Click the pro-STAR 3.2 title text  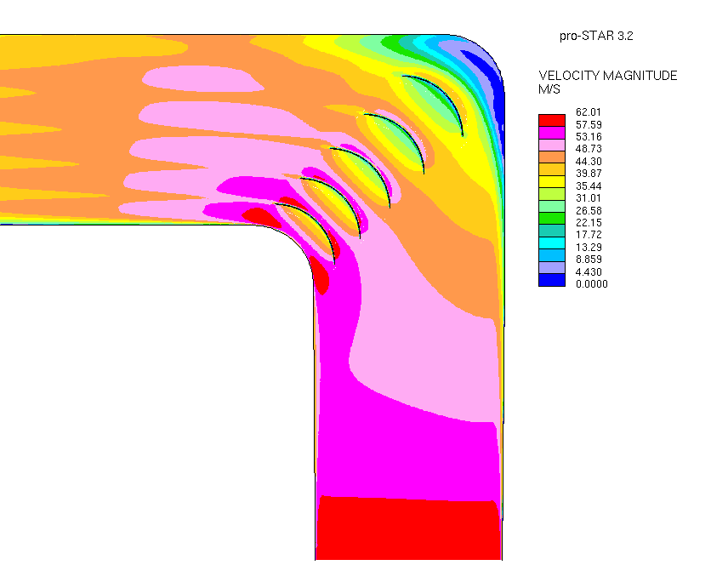[x=596, y=36]
